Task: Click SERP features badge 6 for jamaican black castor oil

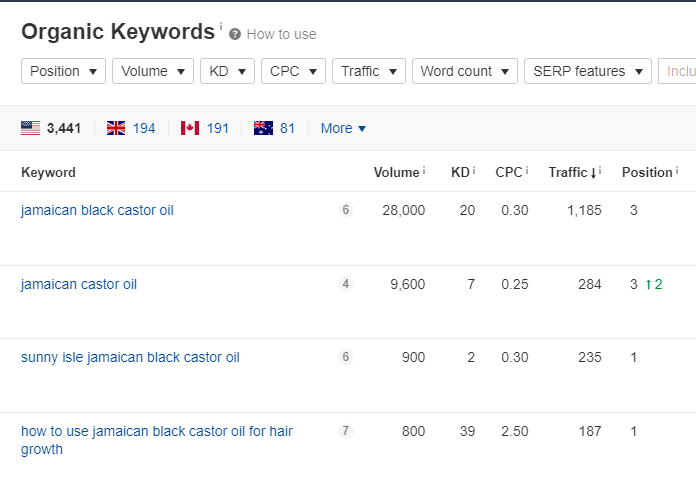Action: click(x=346, y=210)
